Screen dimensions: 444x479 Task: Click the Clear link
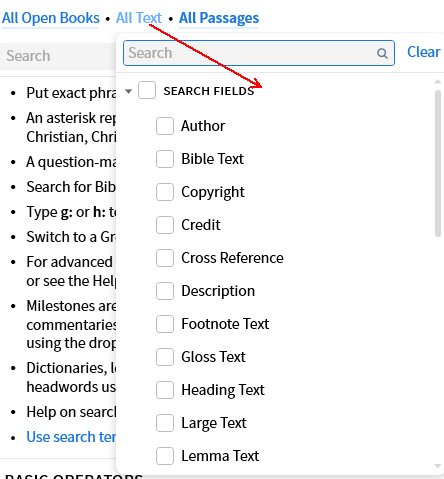[424, 52]
